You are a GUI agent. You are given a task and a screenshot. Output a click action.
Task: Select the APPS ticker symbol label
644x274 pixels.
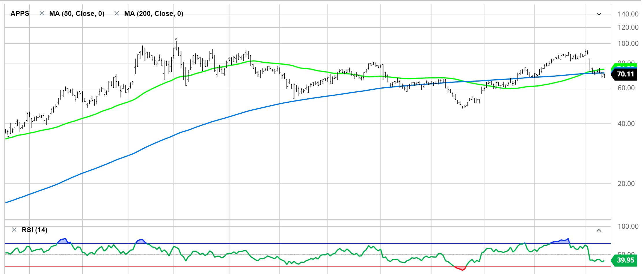tap(20, 14)
